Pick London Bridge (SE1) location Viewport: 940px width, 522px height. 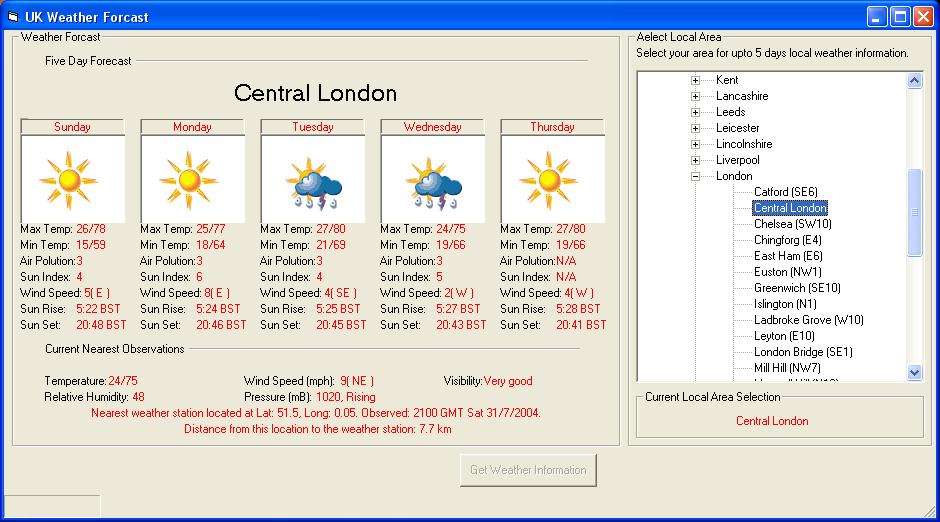tap(803, 352)
